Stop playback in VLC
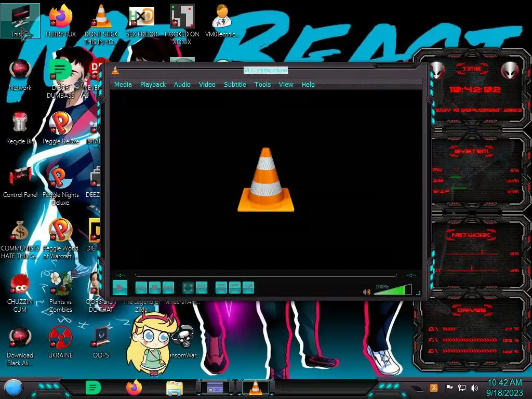The image size is (532, 399). tap(155, 288)
